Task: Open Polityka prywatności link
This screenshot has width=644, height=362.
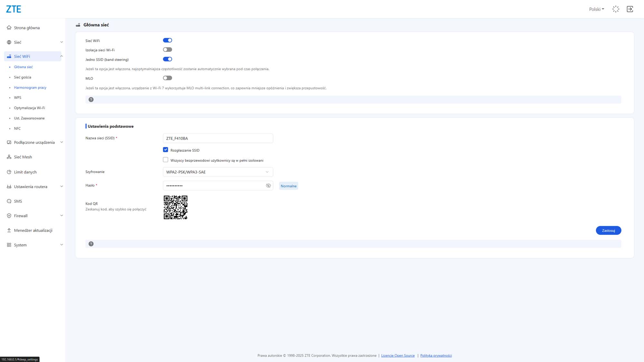Action: point(436,356)
